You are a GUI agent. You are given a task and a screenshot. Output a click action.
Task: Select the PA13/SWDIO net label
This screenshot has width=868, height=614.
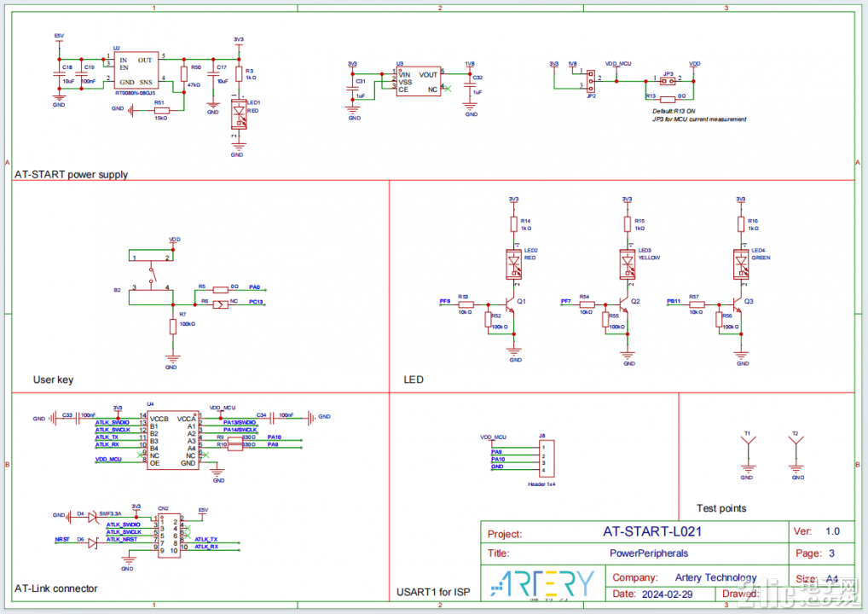point(240,422)
